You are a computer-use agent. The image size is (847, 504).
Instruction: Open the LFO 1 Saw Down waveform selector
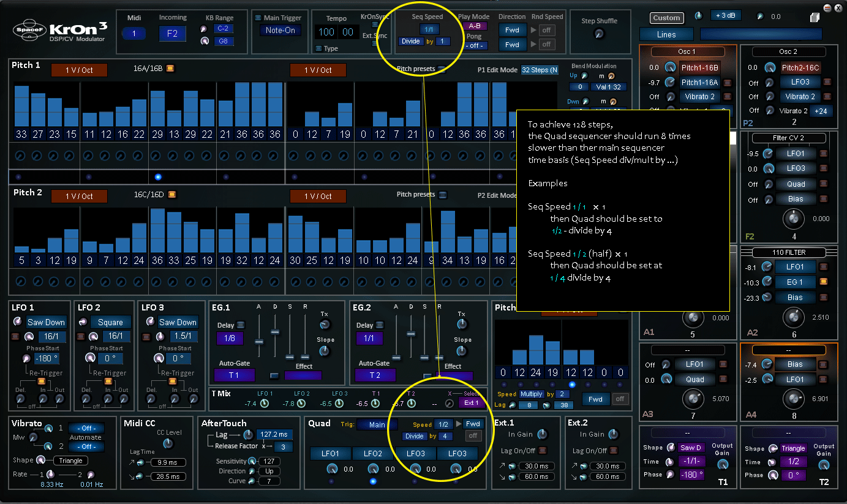46,322
